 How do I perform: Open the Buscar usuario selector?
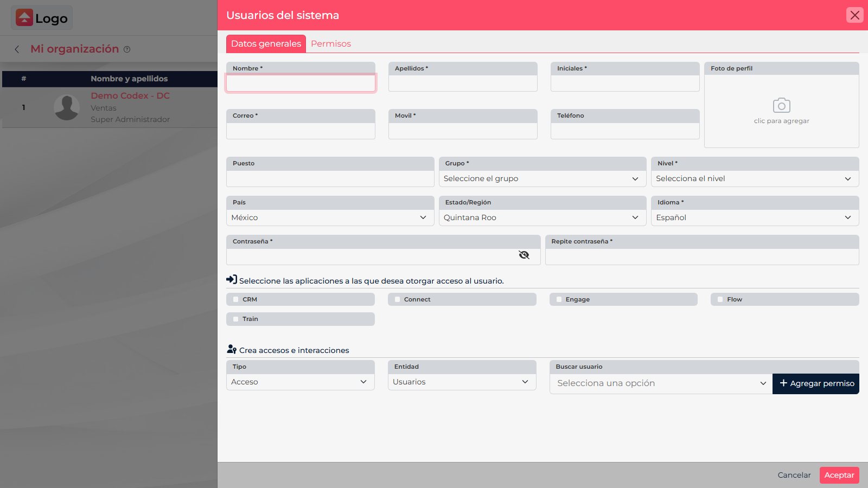click(x=661, y=383)
